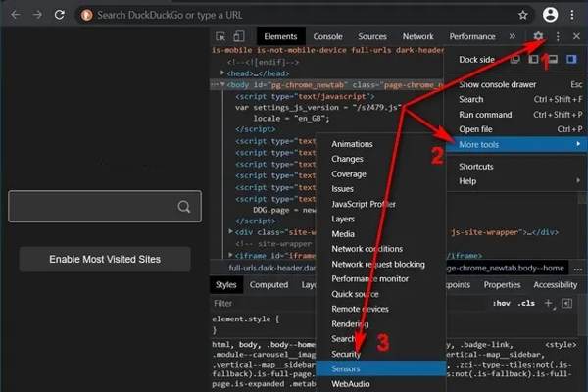Switch to the Elements tab
Screen dimensions: 588x392
280,36
